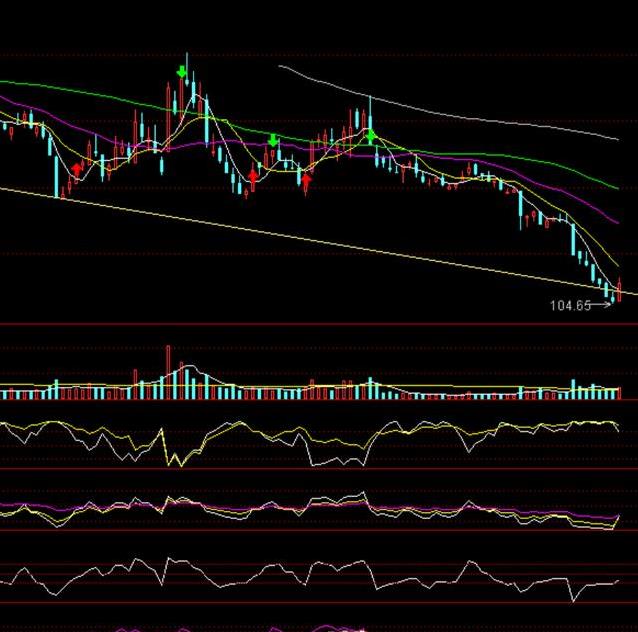Click the rightmost red up arrow
638x632 pixels.
click(307, 179)
